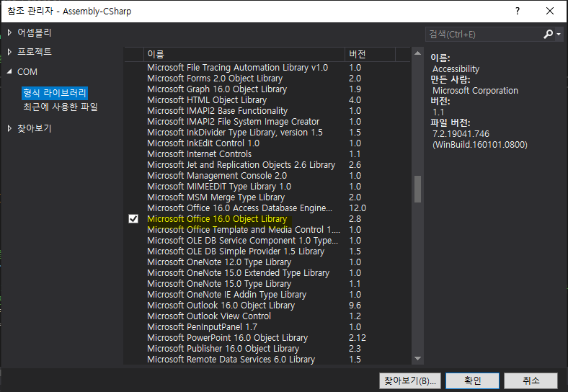Confirm with the 확인 button
The height and width of the screenshot is (392, 568).
(x=472, y=380)
